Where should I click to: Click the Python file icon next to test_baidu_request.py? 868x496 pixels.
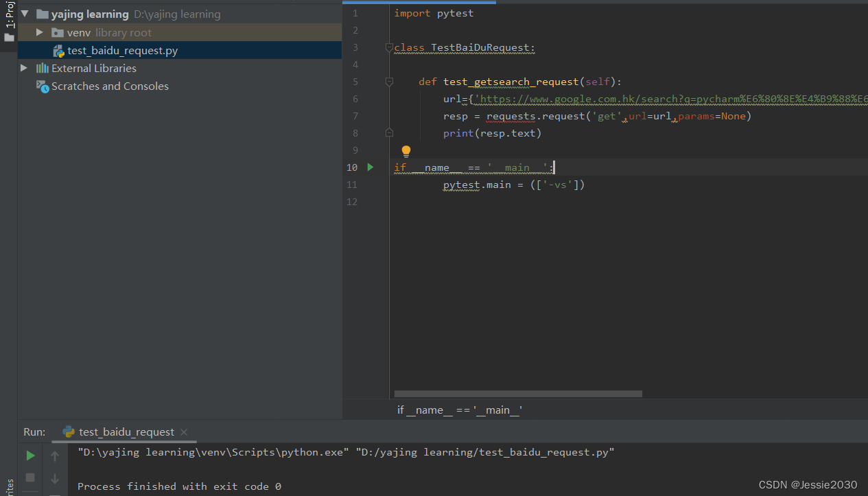coord(58,49)
